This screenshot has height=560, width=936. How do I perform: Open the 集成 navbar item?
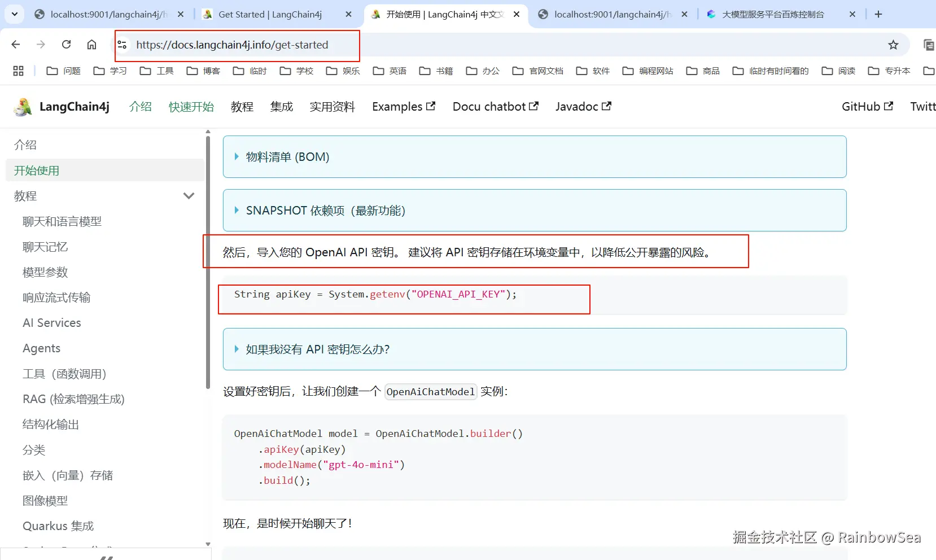(282, 107)
